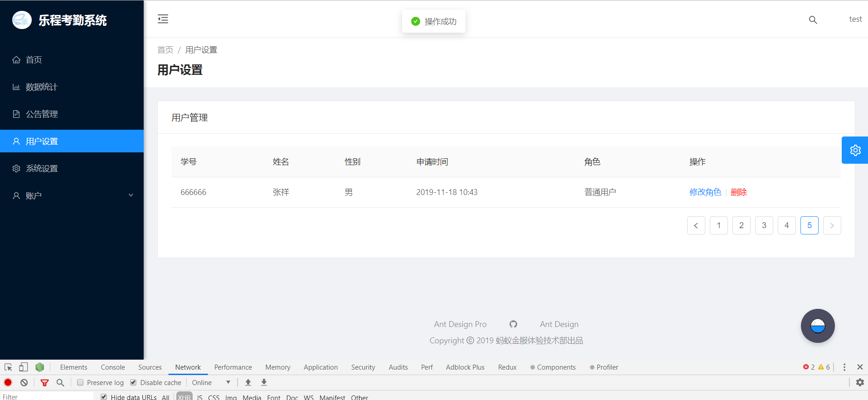Open the Redux devtools tab

coord(507,367)
